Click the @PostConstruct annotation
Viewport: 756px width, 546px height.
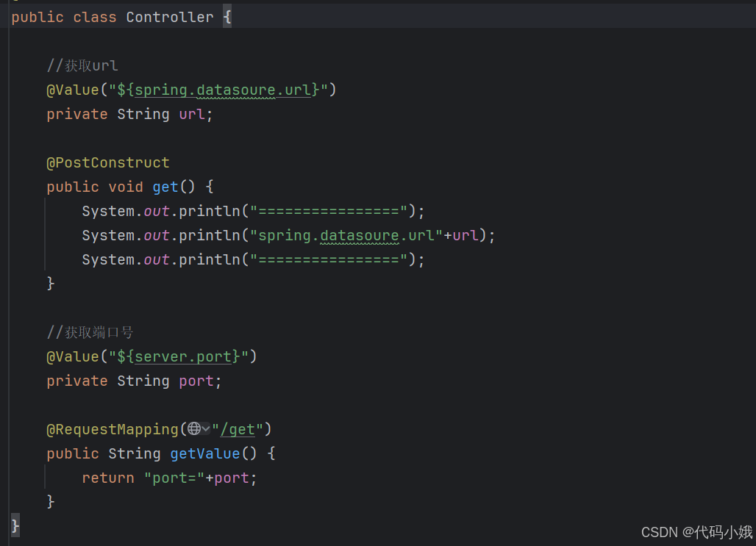[x=108, y=163]
